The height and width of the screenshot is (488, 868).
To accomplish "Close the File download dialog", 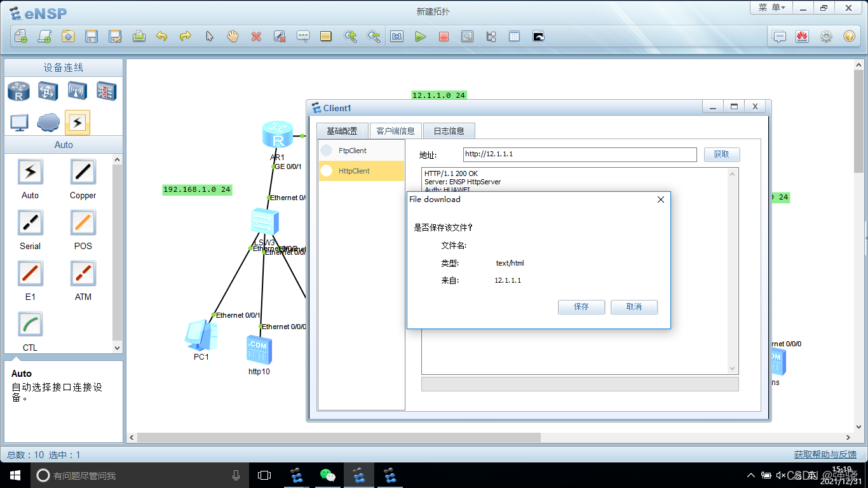I will point(660,200).
